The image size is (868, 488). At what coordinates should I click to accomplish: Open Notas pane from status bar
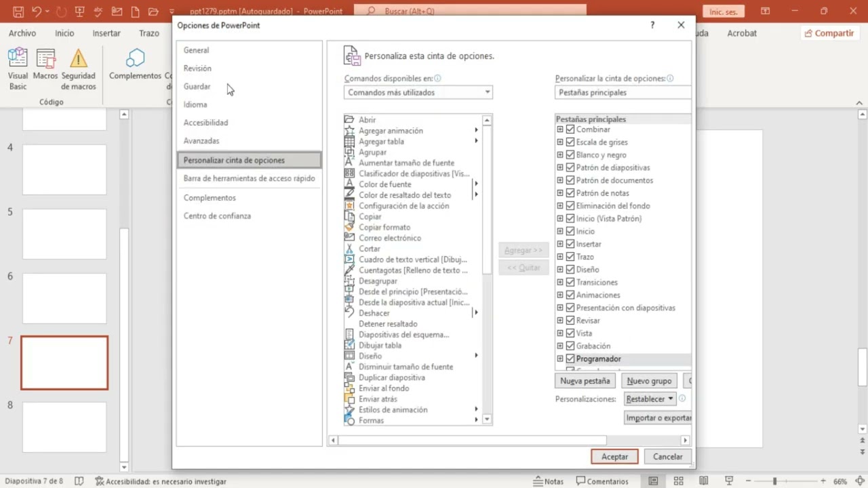548,481
